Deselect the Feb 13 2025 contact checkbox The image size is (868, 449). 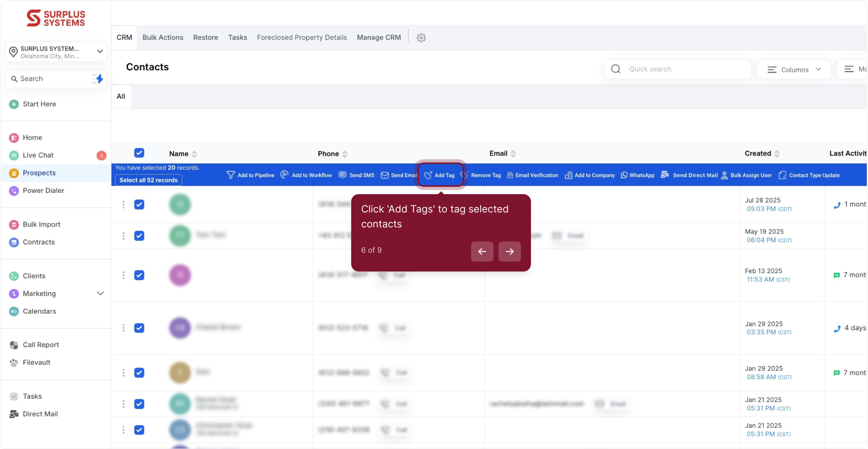pyautogui.click(x=139, y=275)
